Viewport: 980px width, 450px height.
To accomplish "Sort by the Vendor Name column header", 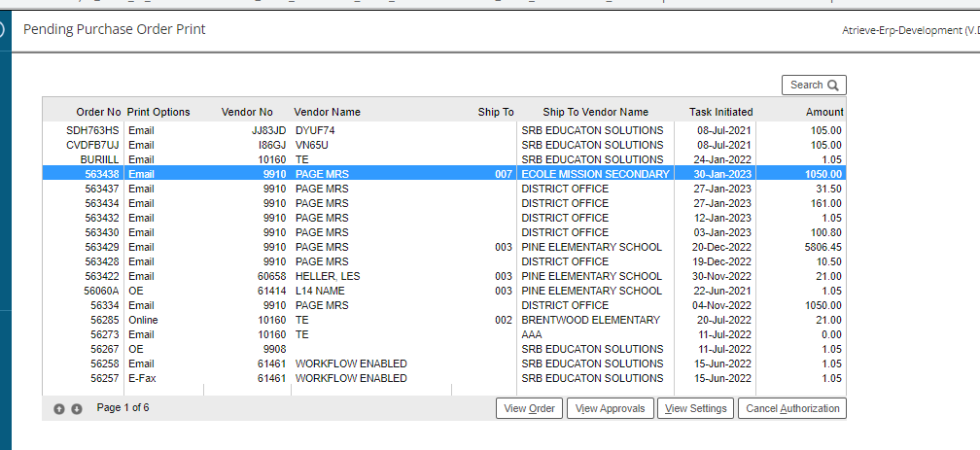I will (327, 112).
